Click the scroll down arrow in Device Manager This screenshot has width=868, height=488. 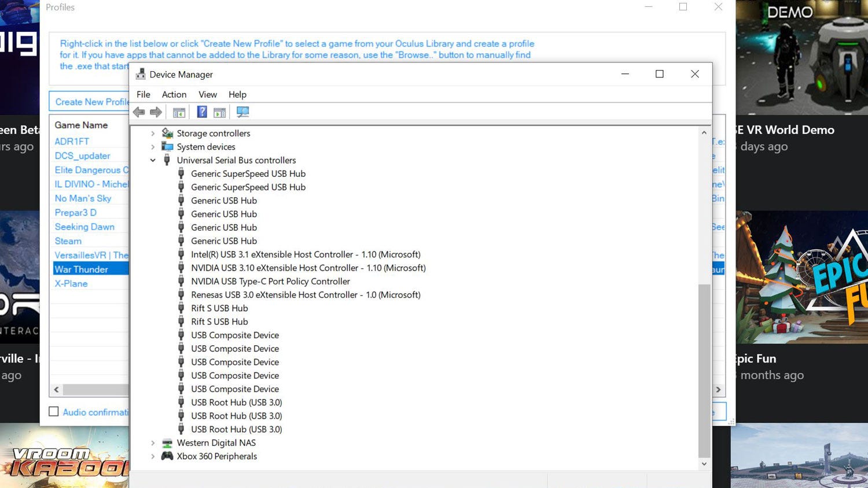[704, 464]
